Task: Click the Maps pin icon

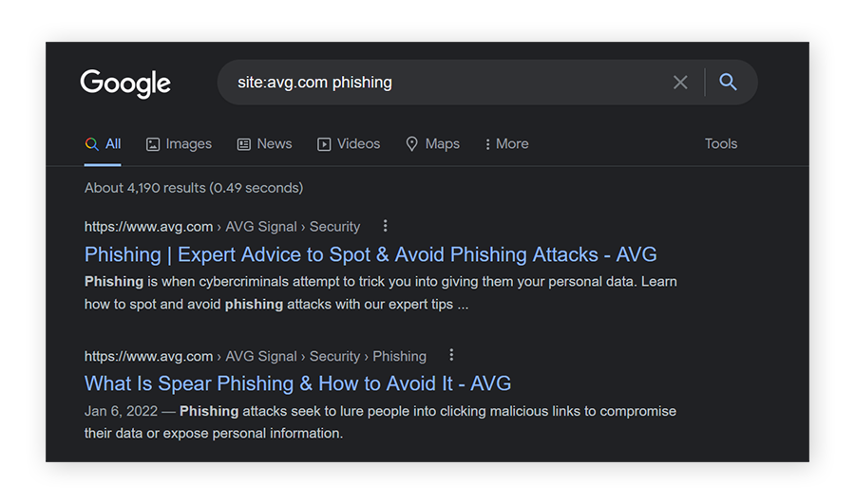Action: tap(412, 144)
